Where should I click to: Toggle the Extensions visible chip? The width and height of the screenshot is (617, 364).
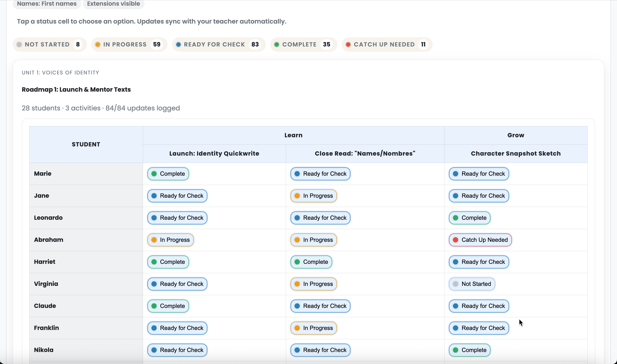pos(113,4)
